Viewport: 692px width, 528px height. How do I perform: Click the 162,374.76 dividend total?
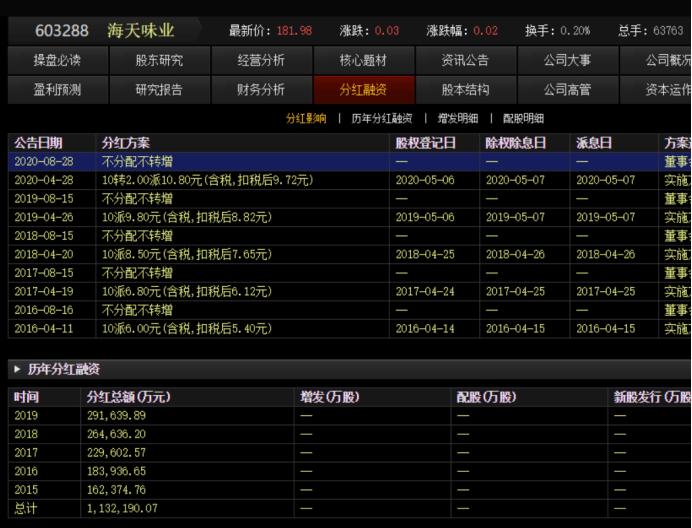(116, 490)
